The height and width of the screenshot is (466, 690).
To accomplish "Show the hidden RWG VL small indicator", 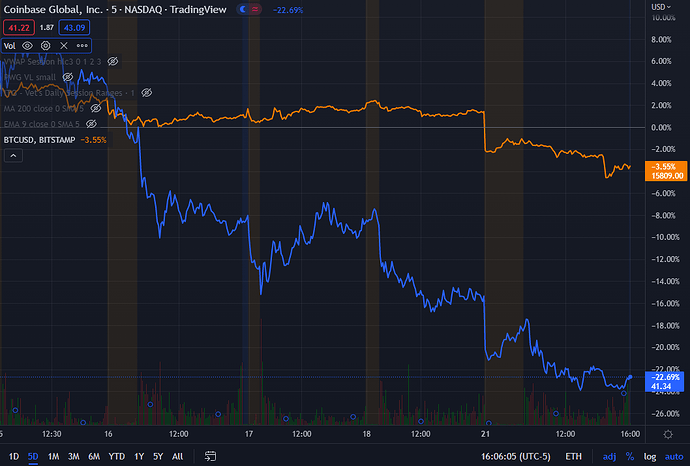I will point(68,77).
